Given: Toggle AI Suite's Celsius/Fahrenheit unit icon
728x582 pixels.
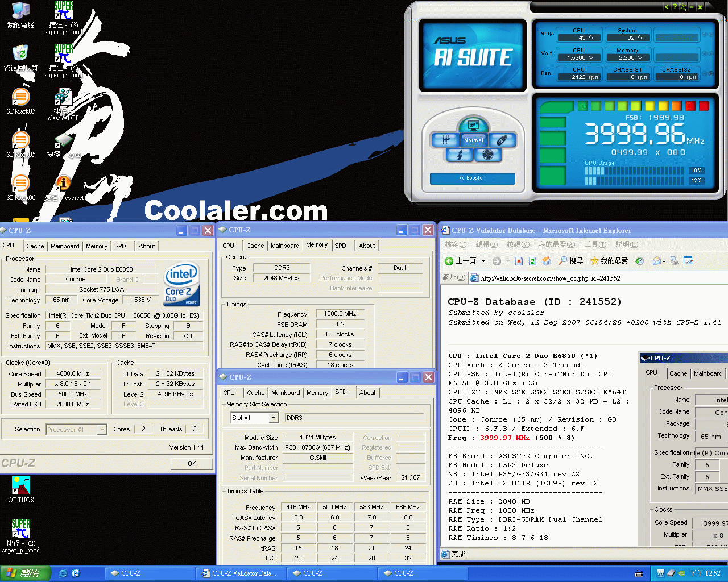Looking at the screenshot, I should pos(683,6).
